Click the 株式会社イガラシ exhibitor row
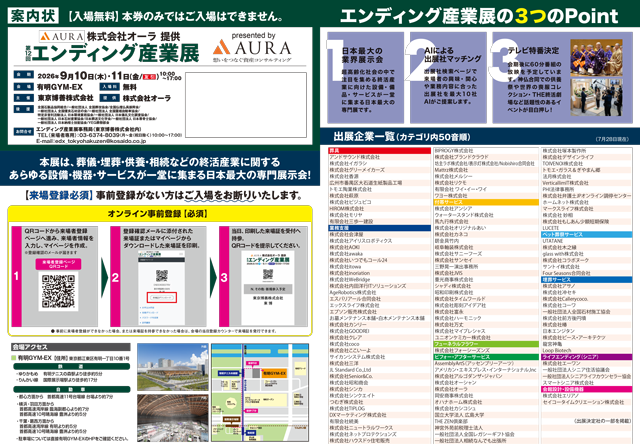640x448 pixels. (379, 164)
